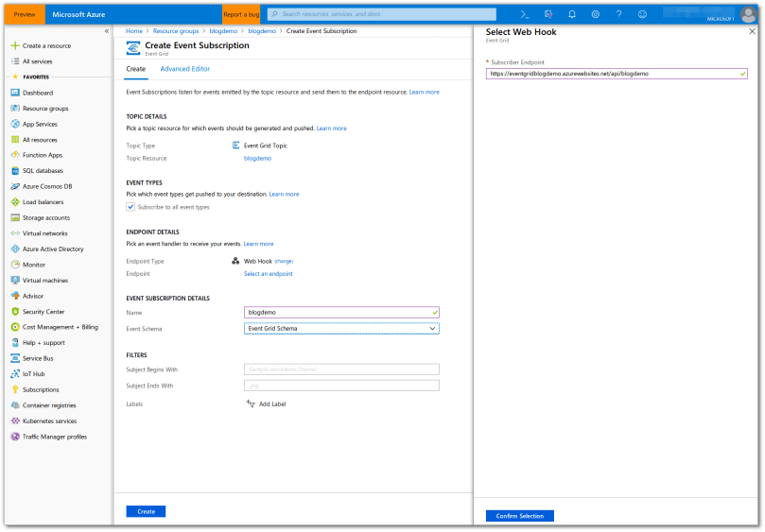Screen dimensions: 765x532
Task: Click the help question mark icon
Action: [619, 14]
